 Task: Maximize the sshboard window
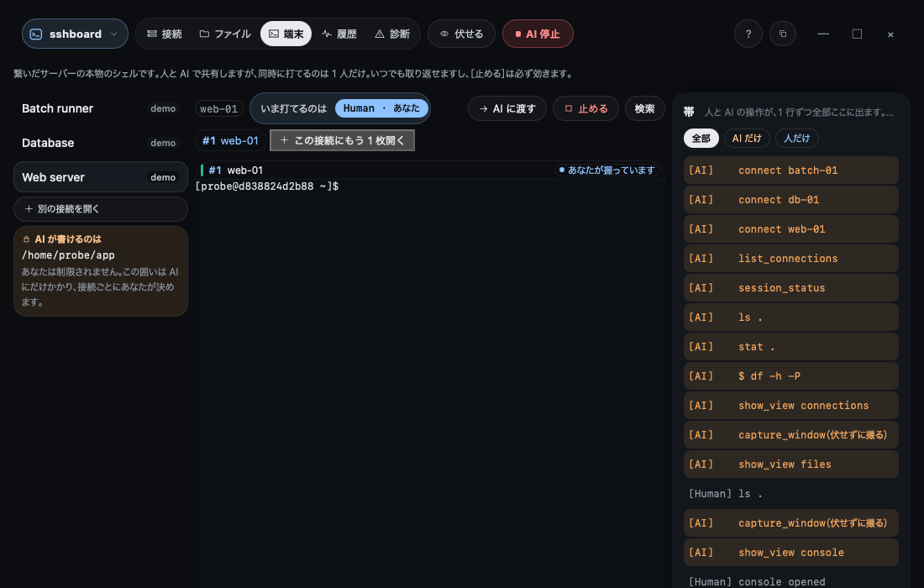(857, 34)
